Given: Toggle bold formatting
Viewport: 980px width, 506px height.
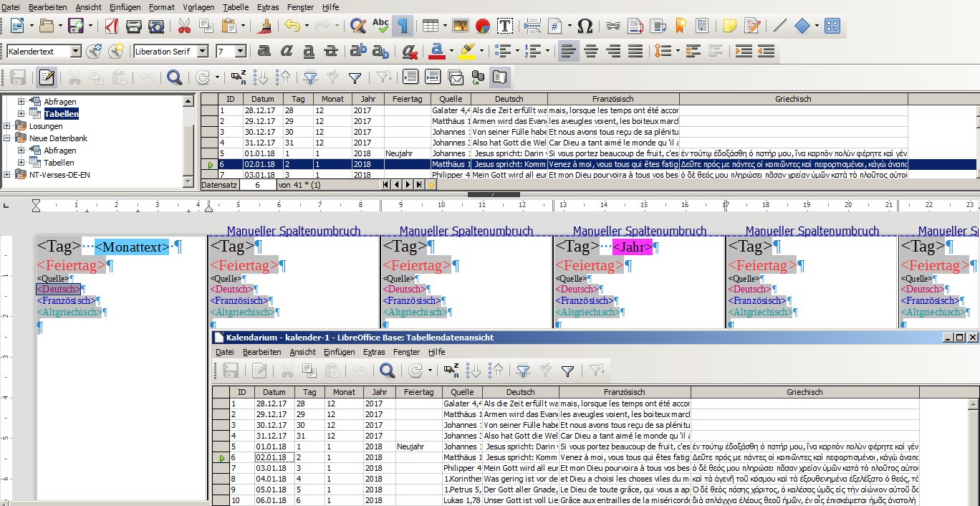Looking at the screenshot, I should [264, 52].
